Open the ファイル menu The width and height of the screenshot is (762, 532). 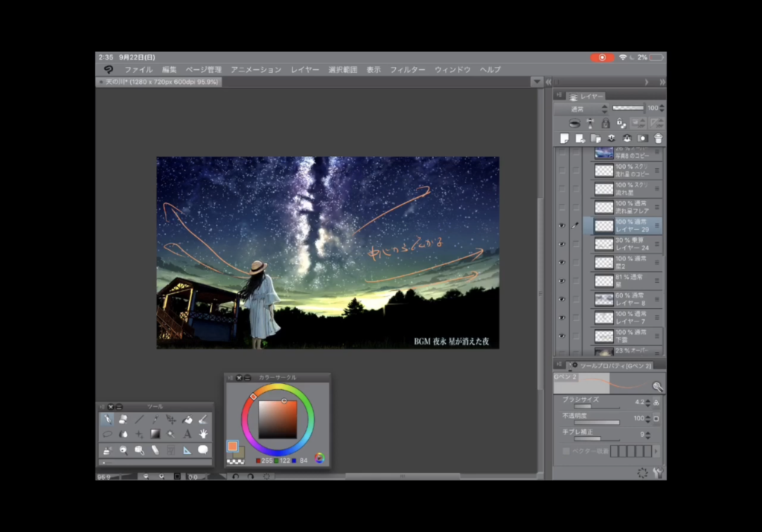(x=138, y=70)
